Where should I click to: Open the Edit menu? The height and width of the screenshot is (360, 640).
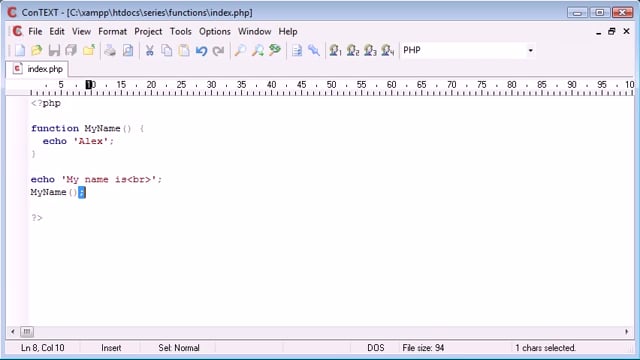point(57,31)
